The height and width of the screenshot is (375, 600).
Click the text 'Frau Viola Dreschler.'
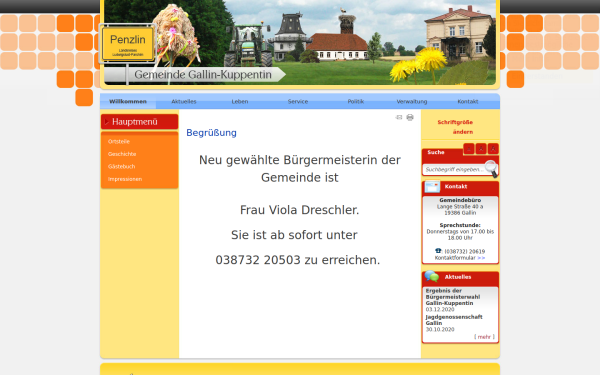pos(300,210)
